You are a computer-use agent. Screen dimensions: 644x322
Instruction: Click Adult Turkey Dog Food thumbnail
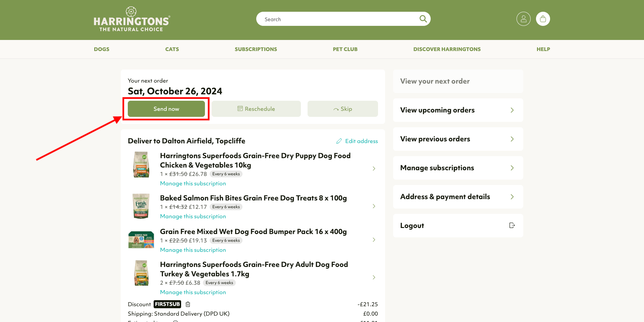pyautogui.click(x=141, y=273)
